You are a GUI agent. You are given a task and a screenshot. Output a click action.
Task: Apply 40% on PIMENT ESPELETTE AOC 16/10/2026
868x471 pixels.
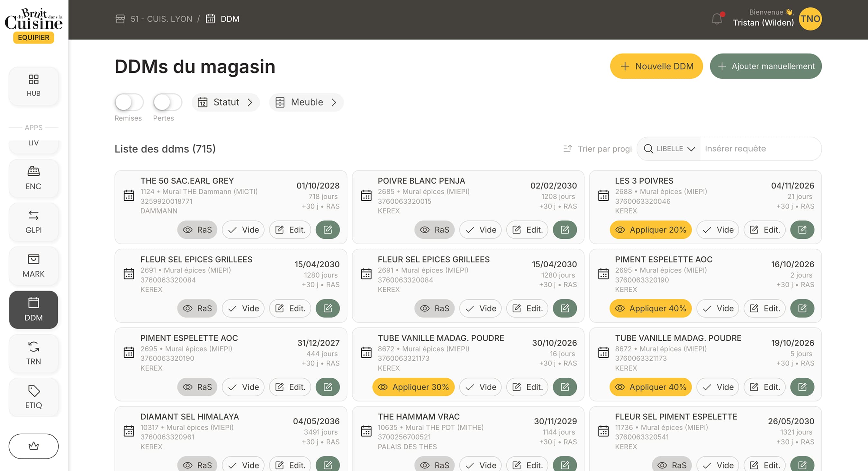click(x=651, y=309)
